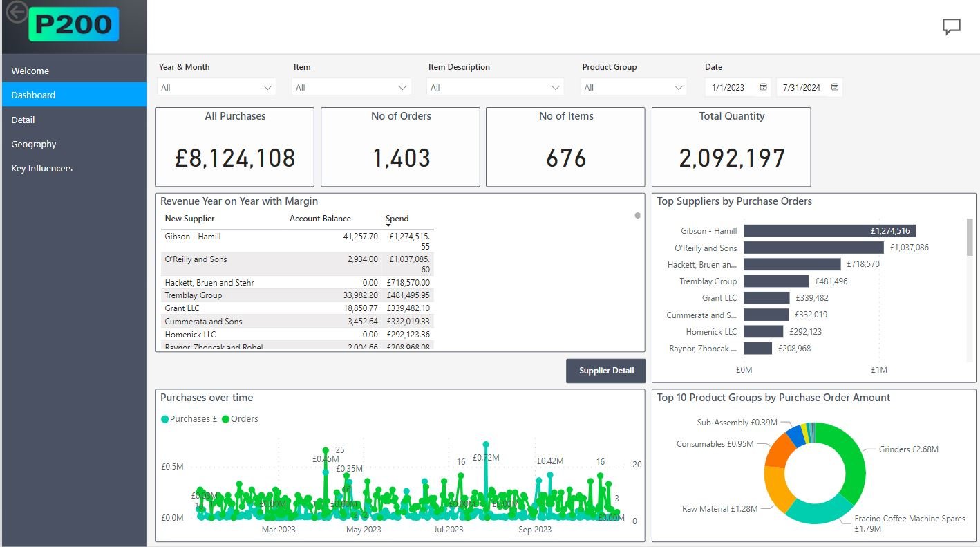Click the P200 logo in the header
This screenshot has width=980, height=547.
(73, 23)
